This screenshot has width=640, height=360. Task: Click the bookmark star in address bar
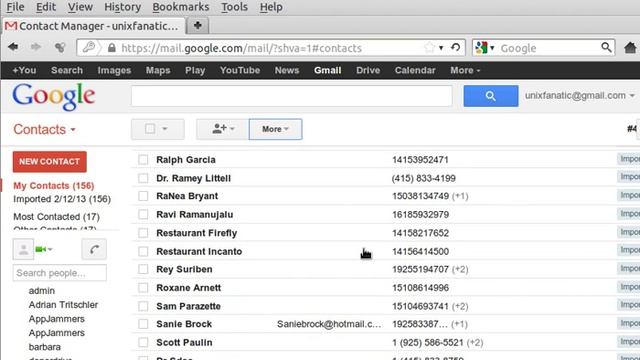click(429, 48)
